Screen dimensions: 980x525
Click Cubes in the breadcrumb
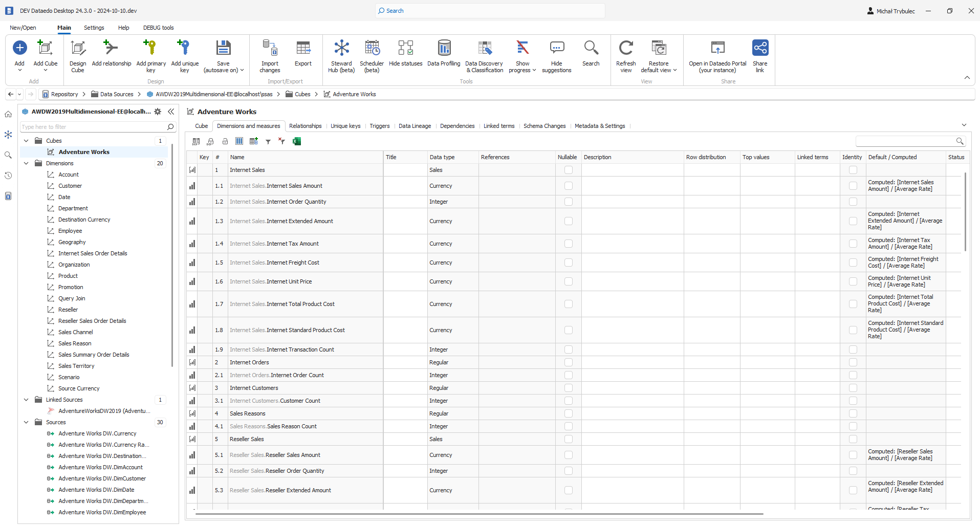(x=302, y=94)
